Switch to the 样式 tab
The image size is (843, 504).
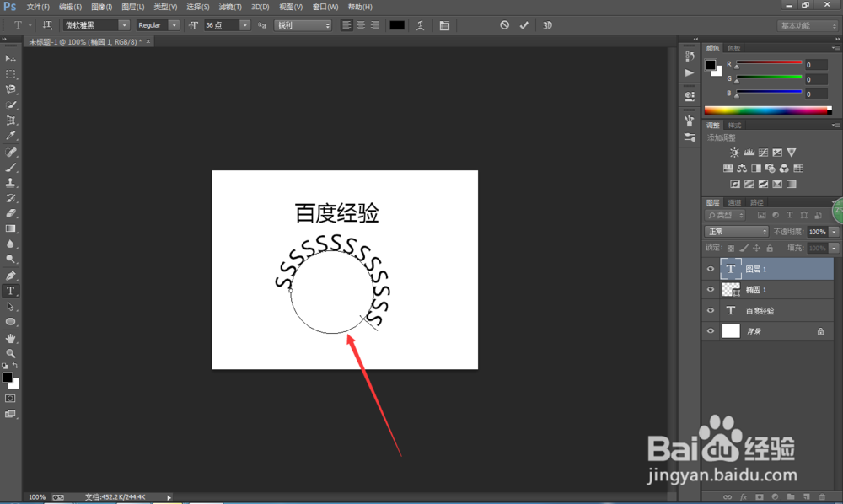coord(734,126)
